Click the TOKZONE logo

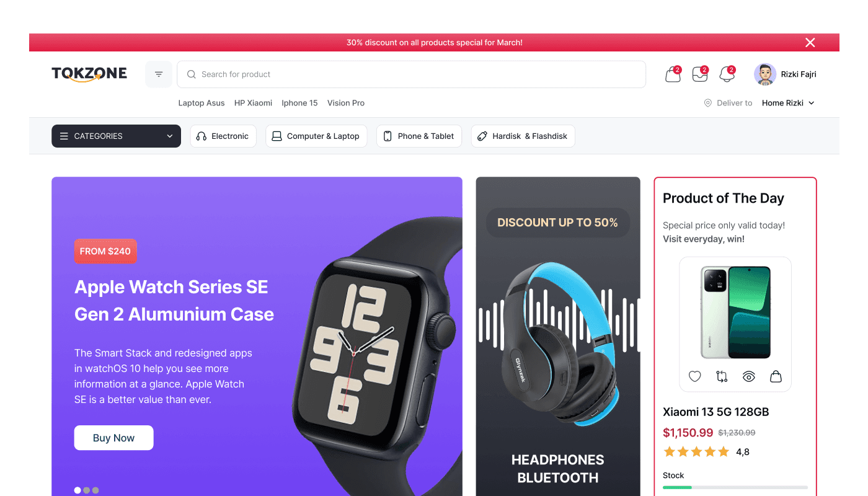(x=89, y=74)
